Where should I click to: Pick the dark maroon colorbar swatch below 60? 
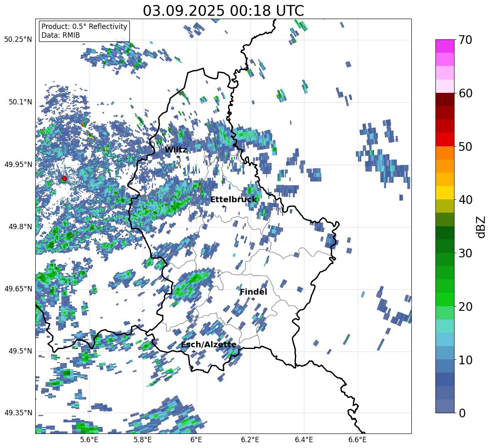445,99
